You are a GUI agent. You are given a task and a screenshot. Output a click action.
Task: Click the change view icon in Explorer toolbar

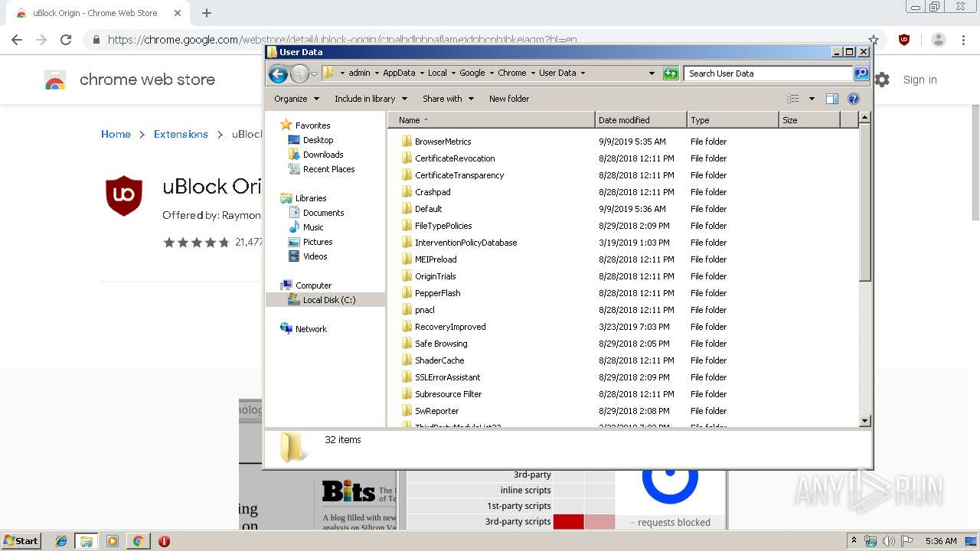(793, 99)
